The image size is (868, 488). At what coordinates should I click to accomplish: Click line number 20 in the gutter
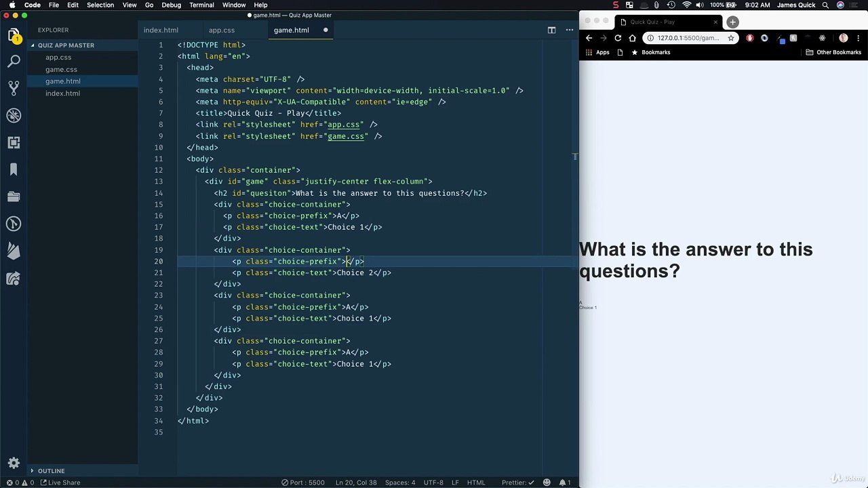(x=158, y=262)
